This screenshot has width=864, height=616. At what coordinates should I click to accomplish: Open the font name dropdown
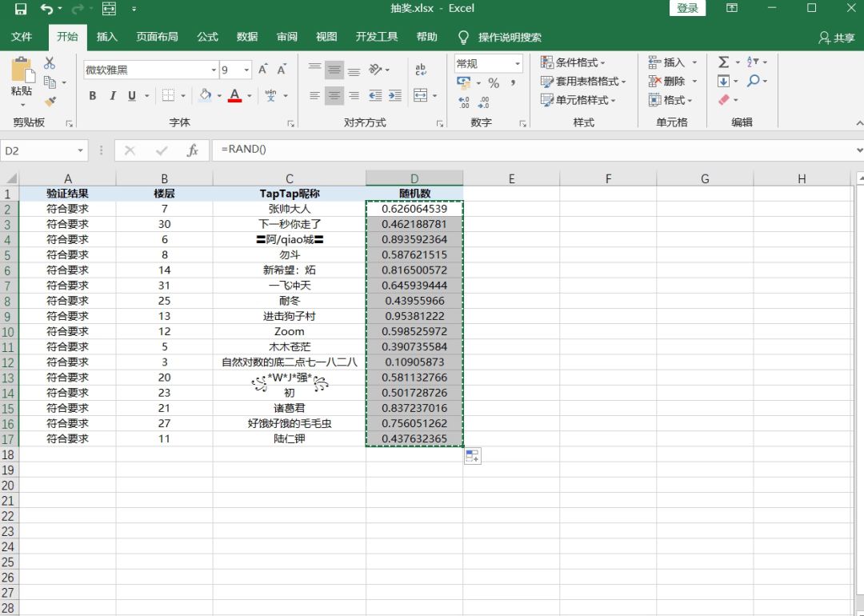pyautogui.click(x=214, y=70)
